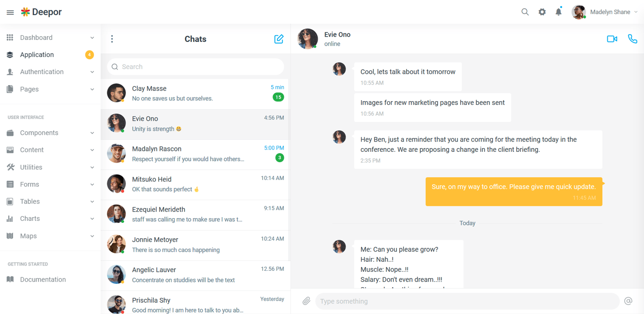Viewport: 644px width, 314px height.
Task: Select the Application menu item
Action: (x=50, y=55)
